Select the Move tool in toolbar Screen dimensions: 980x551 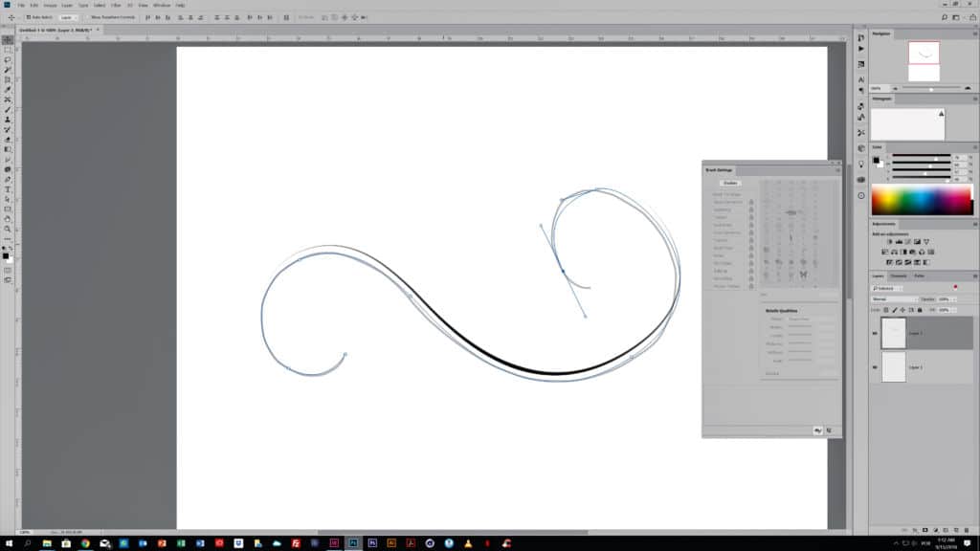click(x=8, y=39)
